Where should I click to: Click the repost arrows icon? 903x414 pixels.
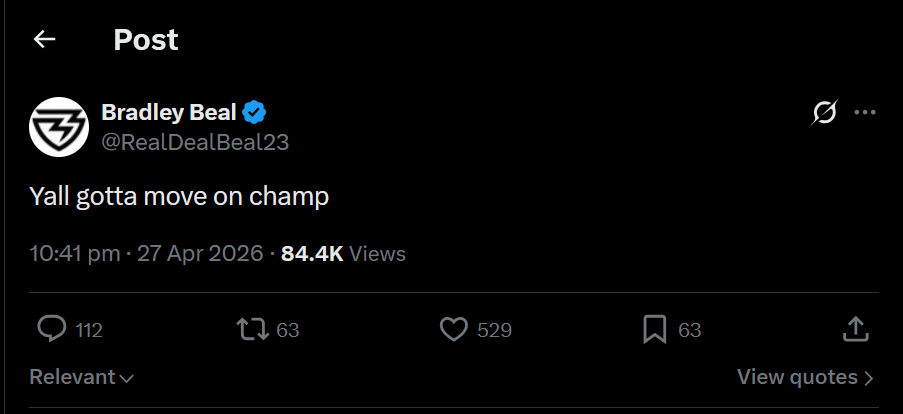250,329
